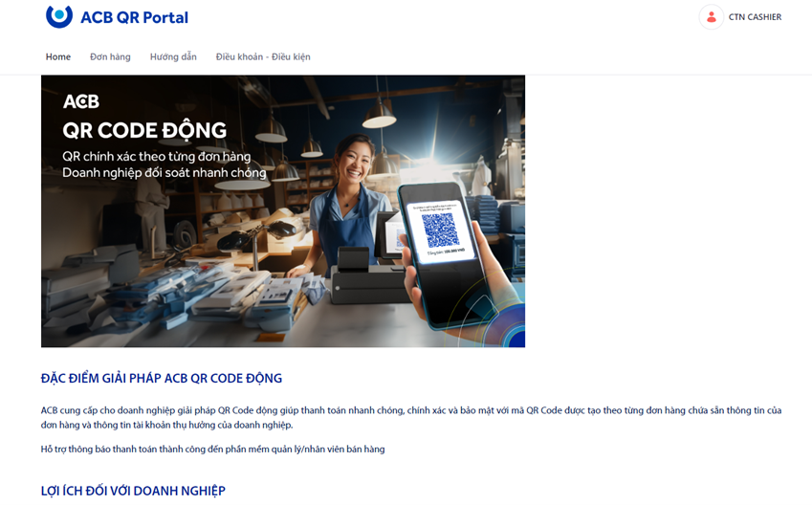This screenshot has width=812, height=505.
Task: Click the Hỗ trợ thông báo thanh toán paragraph
Action: pyautogui.click(x=213, y=450)
